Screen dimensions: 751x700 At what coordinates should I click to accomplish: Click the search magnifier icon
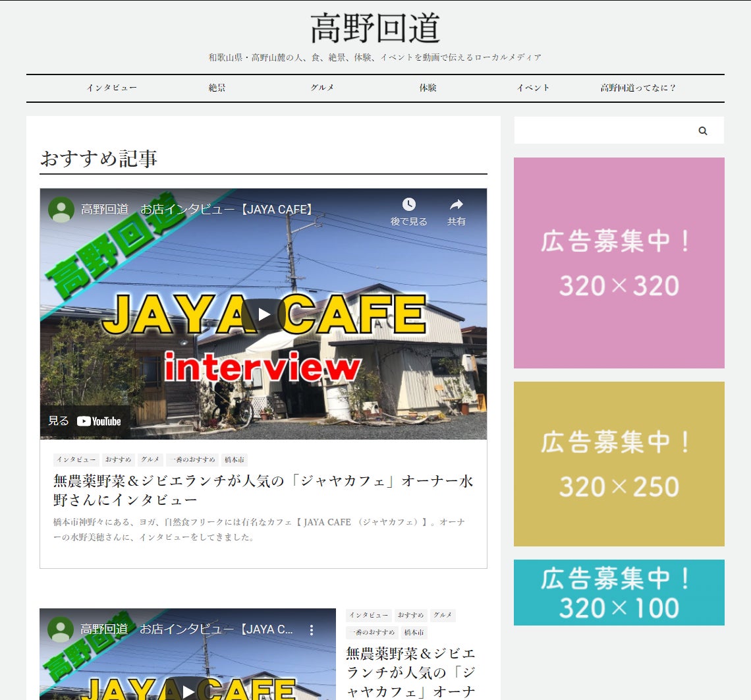point(703,131)
